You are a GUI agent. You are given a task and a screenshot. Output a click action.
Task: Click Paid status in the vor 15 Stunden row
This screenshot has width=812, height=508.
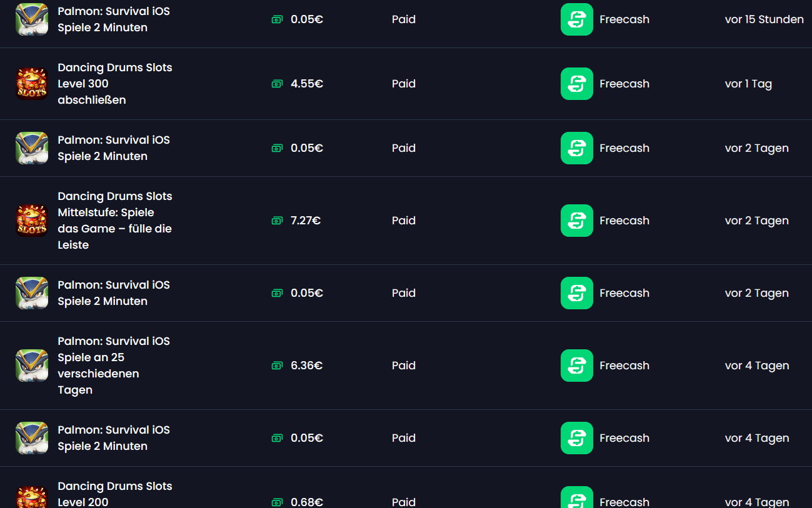pyautogui.click(x=404, y=19)
